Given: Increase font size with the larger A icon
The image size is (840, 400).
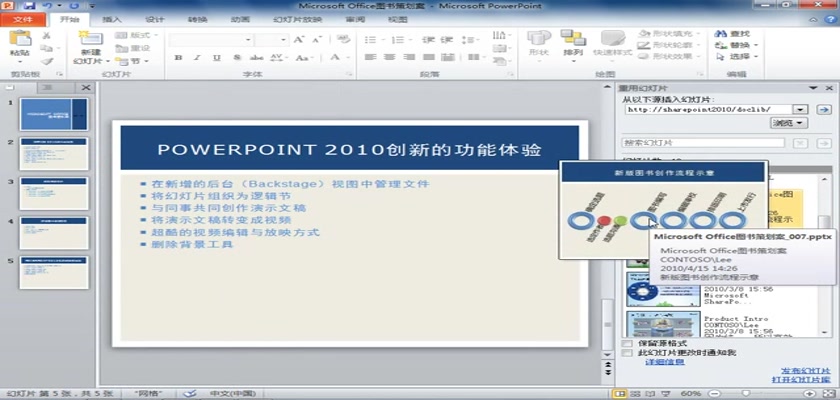Looking at the screenshot, I should (x=298, y=40).
